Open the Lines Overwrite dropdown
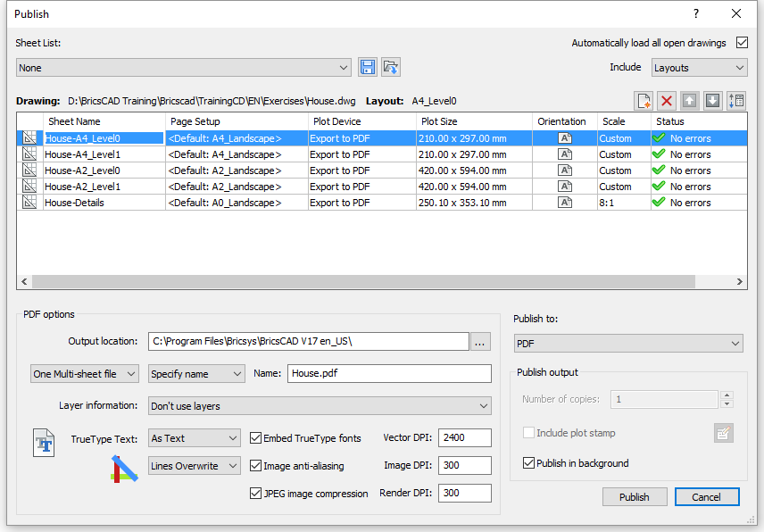The width and height of the screenshot is (764, 532). [x=194, y=466]
